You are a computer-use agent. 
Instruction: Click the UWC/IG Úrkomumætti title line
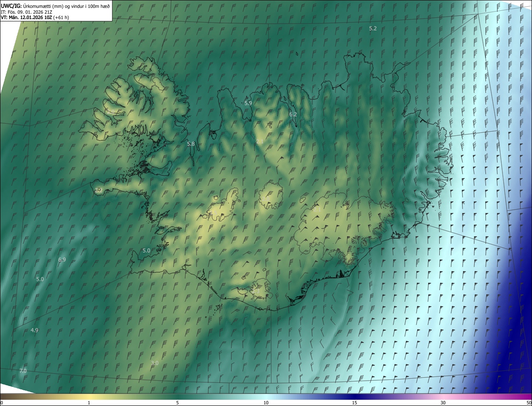click(x=55, y=5)
